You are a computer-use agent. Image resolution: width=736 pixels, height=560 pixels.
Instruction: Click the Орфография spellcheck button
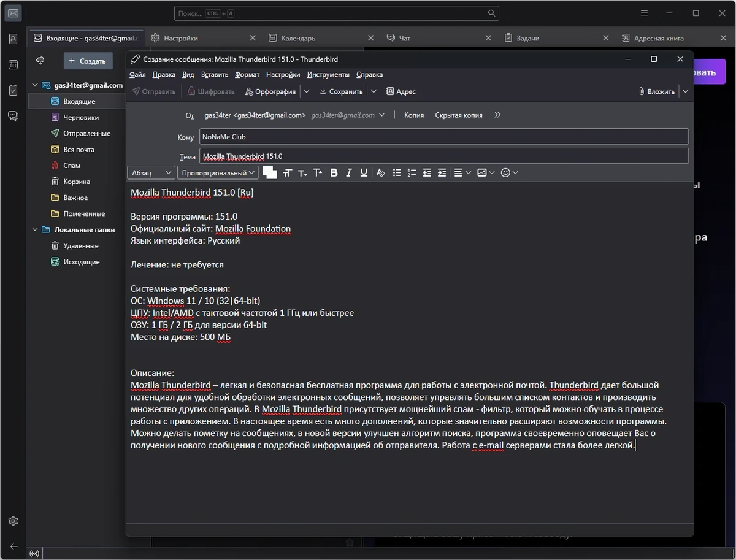(270, 91)
